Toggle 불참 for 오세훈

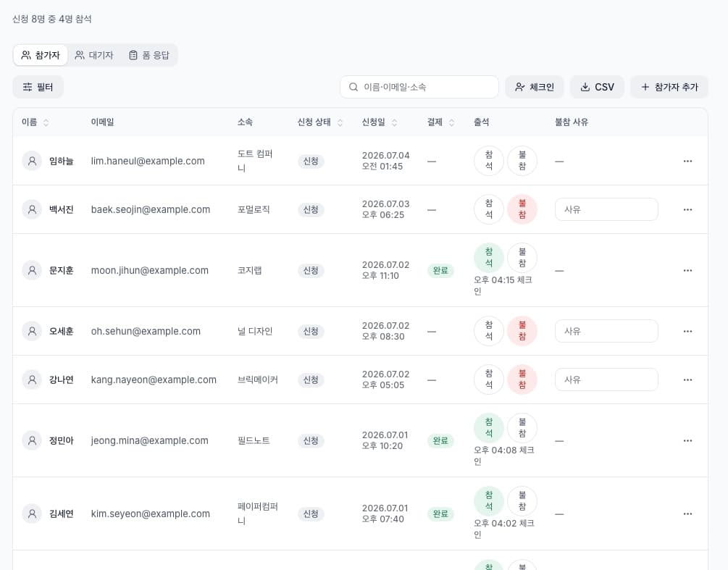(522, 331)
